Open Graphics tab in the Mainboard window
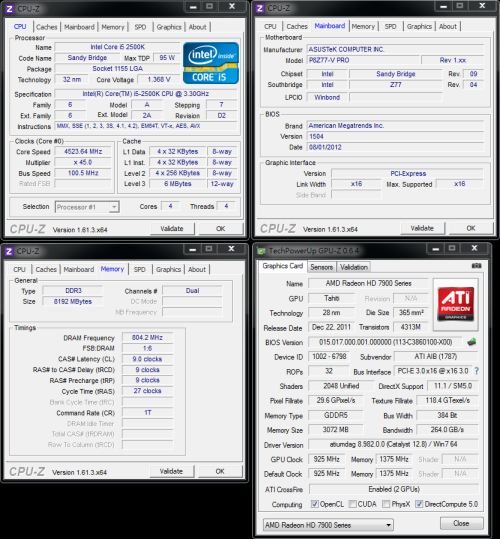This screenshot has height=539, width=500. 419,26
